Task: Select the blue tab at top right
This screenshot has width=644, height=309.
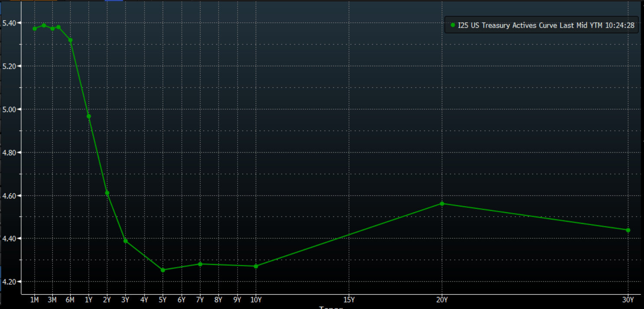Action: click(113, 1)
